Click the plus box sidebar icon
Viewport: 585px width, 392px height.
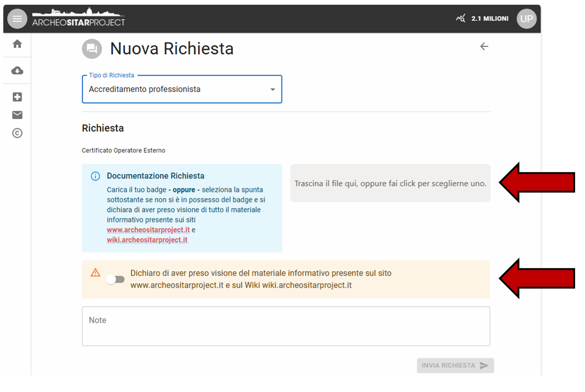pyautogui.click(x=17, y=97)
